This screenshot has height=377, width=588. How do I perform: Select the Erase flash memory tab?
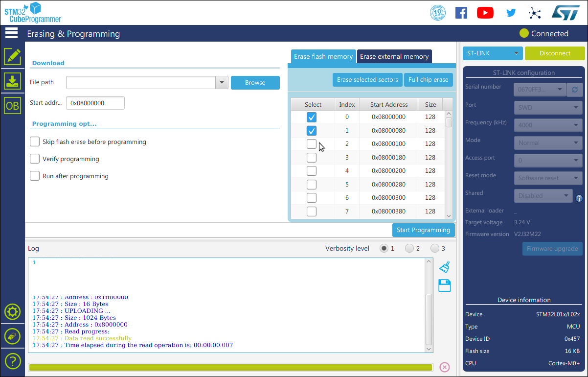323,56
